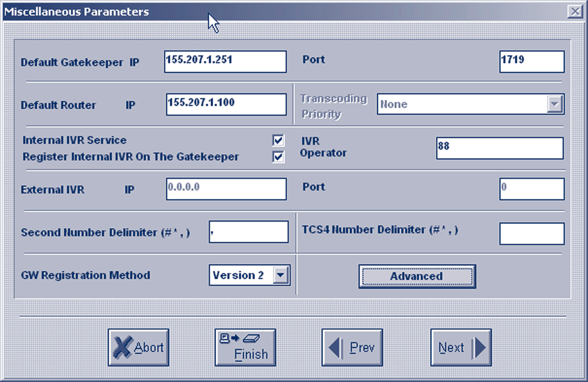Image resolution: width=588 pixels, height=382 pixels.
Task: Click the Default Router IP field
Action: (226, 104)
